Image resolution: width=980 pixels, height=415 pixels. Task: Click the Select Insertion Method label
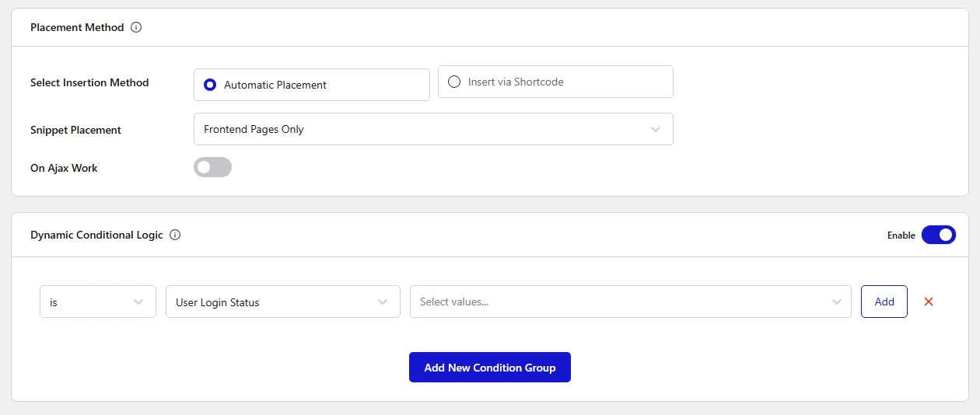[x=89, y=82]
